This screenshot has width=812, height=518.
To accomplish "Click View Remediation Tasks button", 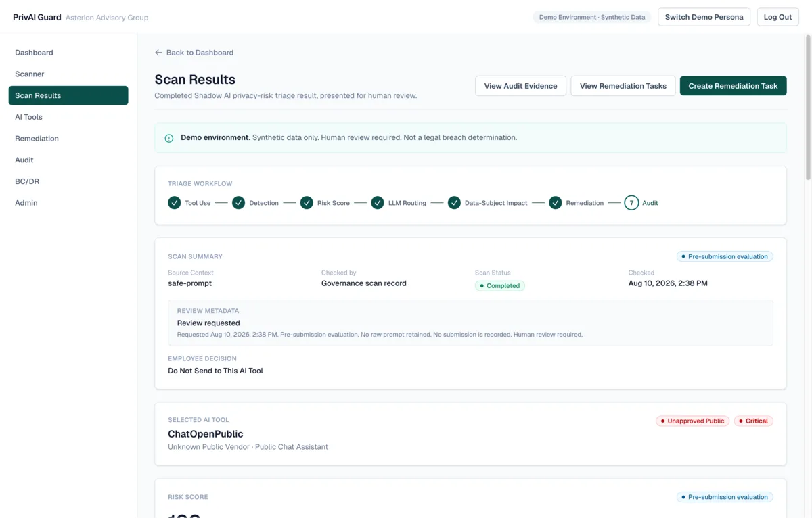I will [x=623, y=86].
